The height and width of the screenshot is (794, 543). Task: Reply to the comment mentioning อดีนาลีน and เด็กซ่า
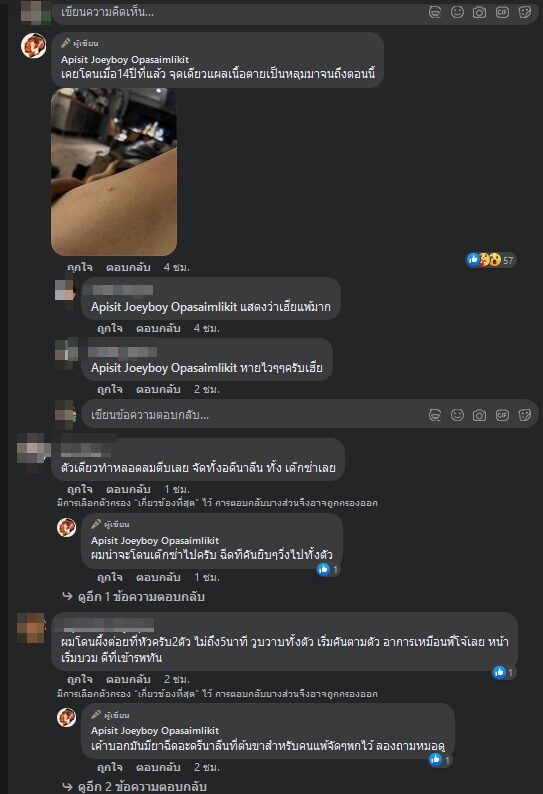point(128,490)
